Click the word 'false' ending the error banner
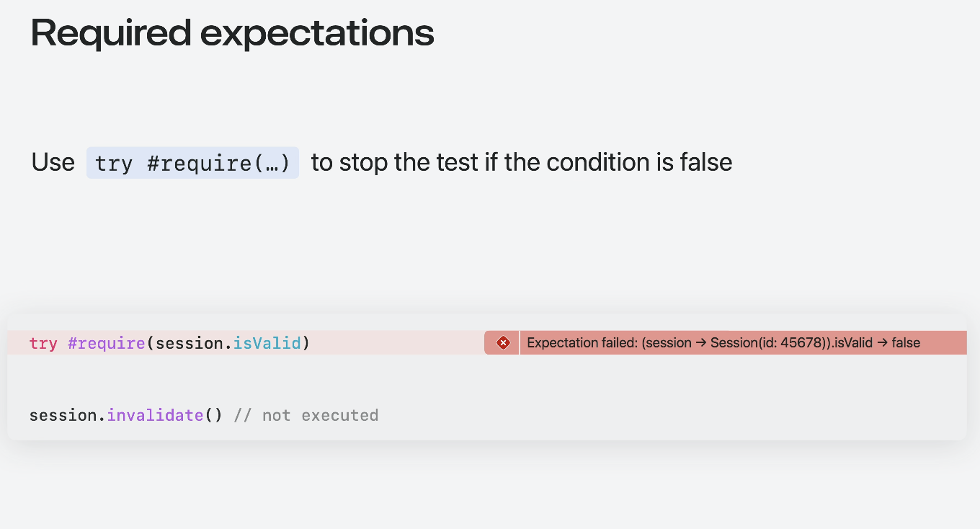This screenshot has height=529, width=980. tap(906, 343)
